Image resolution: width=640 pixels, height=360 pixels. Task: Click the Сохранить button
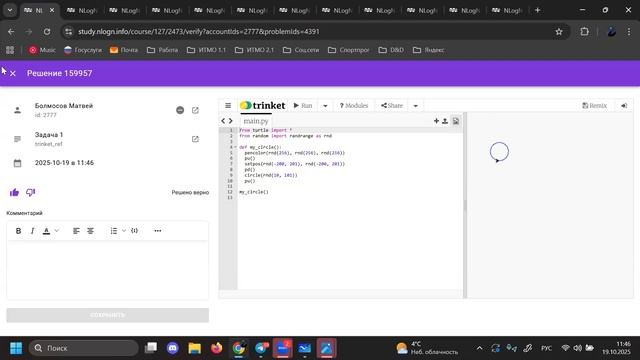[107, 315]
